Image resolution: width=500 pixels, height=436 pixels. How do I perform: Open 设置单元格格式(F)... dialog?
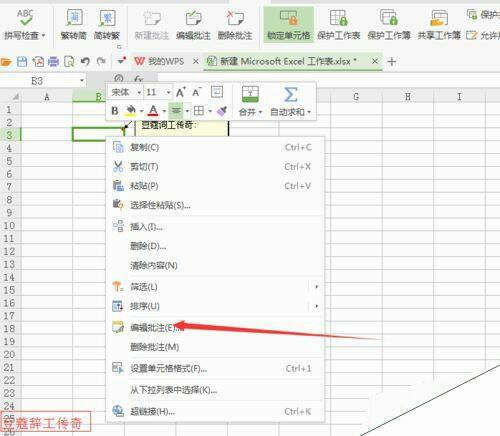(215, 369)
